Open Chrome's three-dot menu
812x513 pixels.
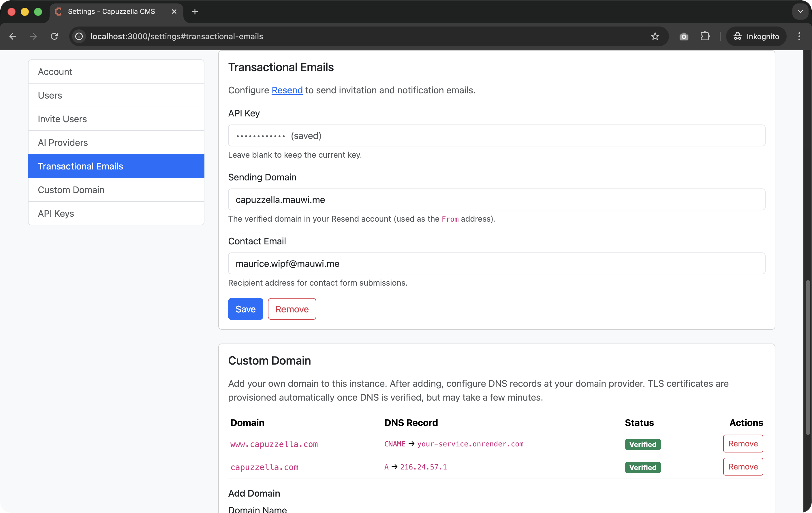click(799, 36)
